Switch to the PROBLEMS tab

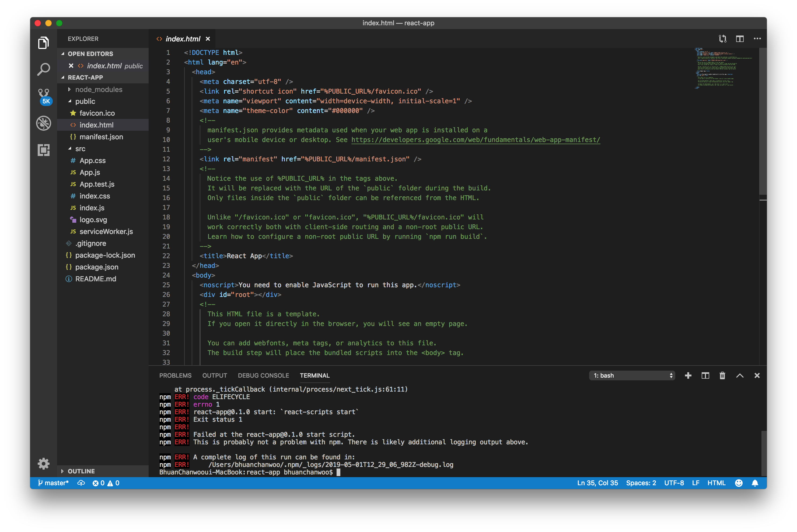coord(175,375)
